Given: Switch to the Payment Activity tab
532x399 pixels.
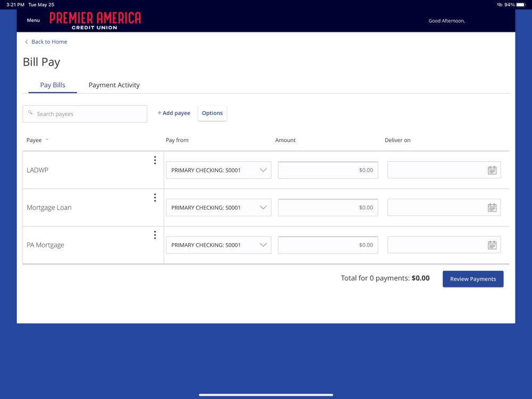Looking at the screenshot, I should (x=114, y=85).
